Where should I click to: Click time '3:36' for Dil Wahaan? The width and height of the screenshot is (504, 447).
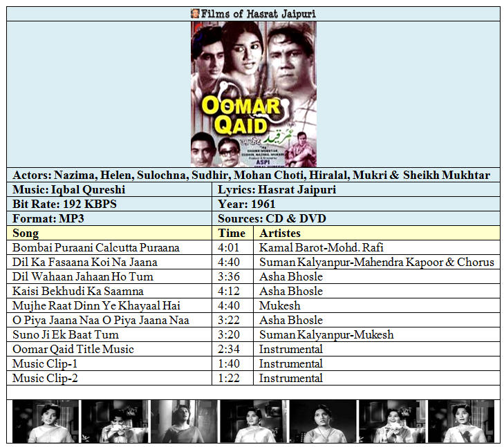[x=229, y=276]
